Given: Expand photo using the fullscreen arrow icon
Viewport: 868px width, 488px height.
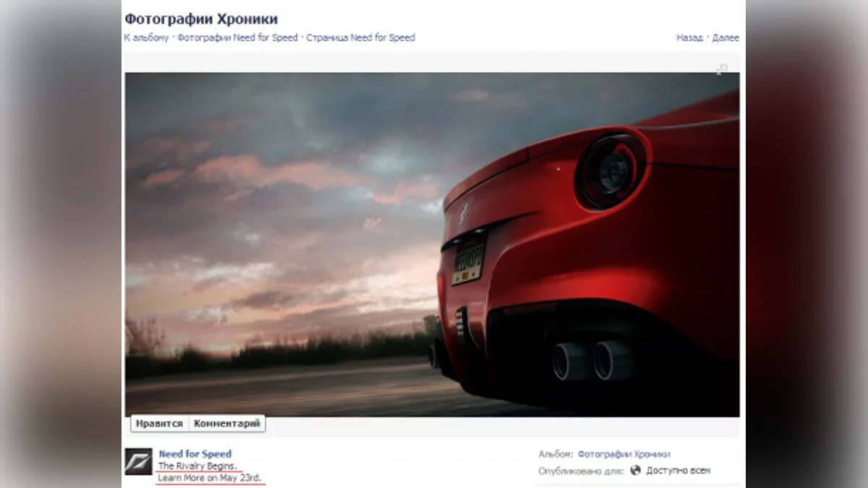Looking at the screenshot, I should coord(721,69).
